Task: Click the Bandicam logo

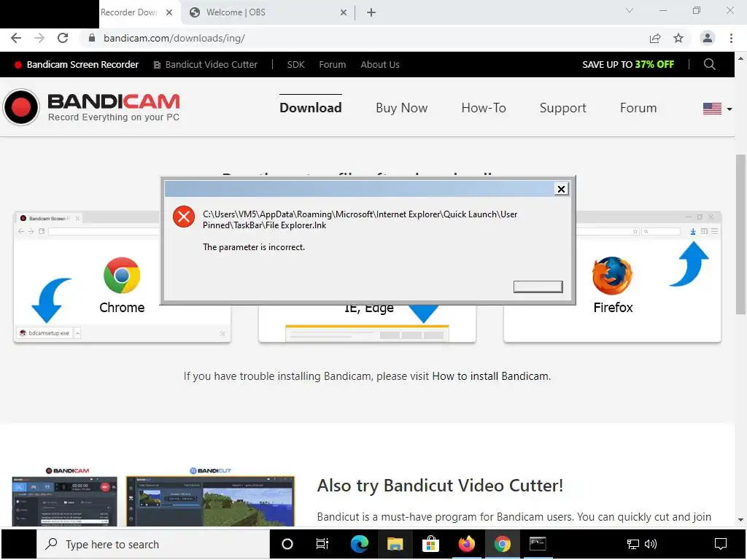Action: pyautogui.click(x=91, y=107)
